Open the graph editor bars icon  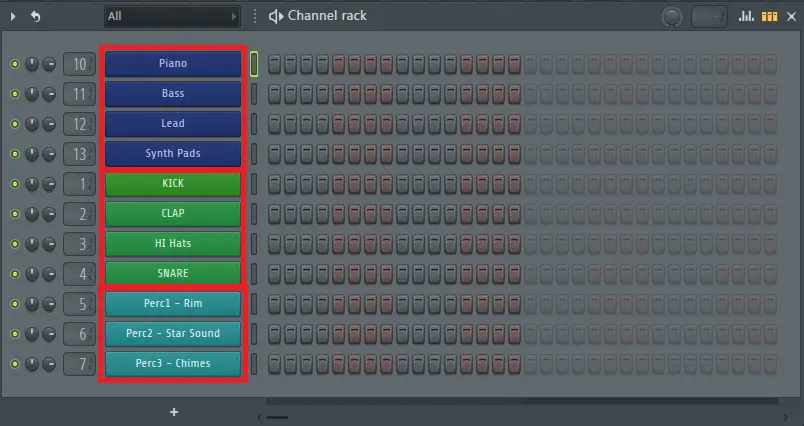tap(746, 16)
